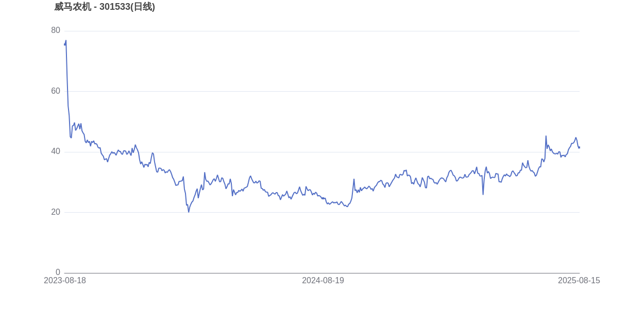The image size is (644, 309).
Task: Click the 0 label at y-axis origin
Action: click(58, 272)
